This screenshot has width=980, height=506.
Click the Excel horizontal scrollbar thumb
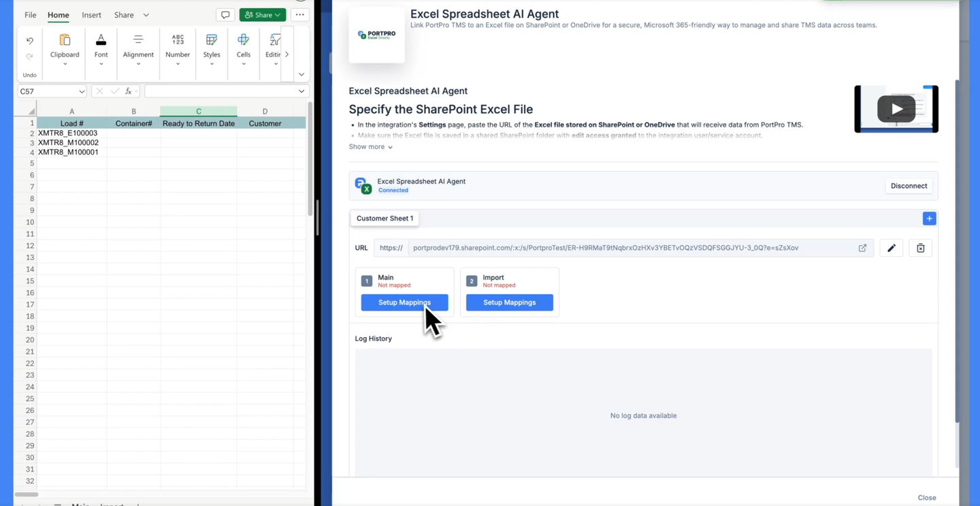click(x=27, y=494)
